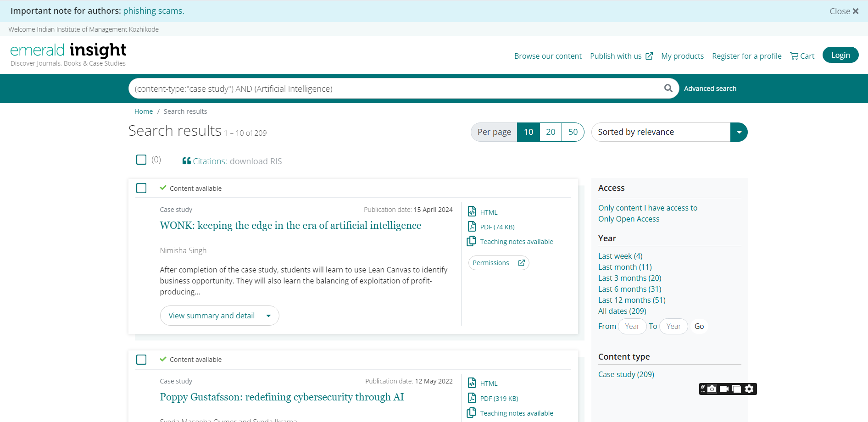
Task: Open the Sorted by relevance dropdown
Action: 739,132
